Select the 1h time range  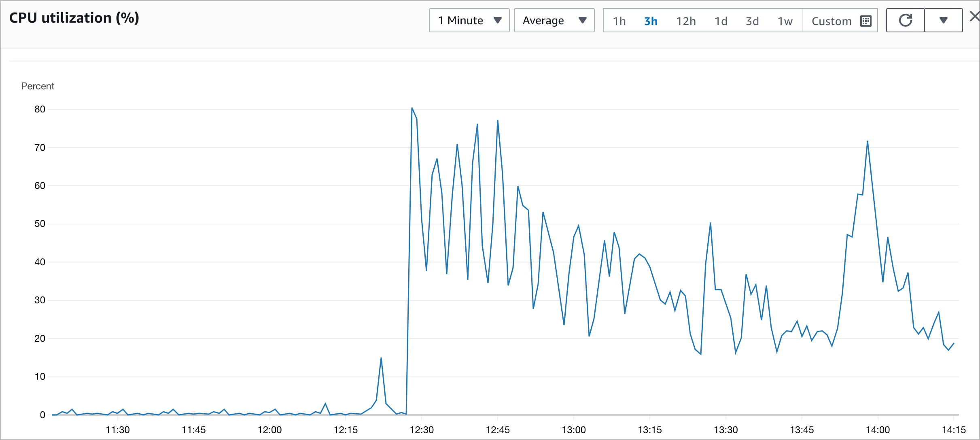619,21
